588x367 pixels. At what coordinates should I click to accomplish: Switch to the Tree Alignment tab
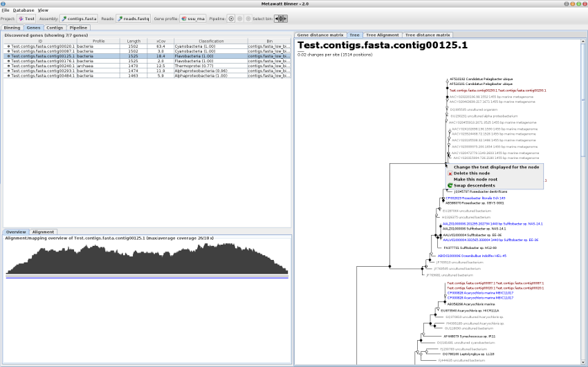pos(383,34)
